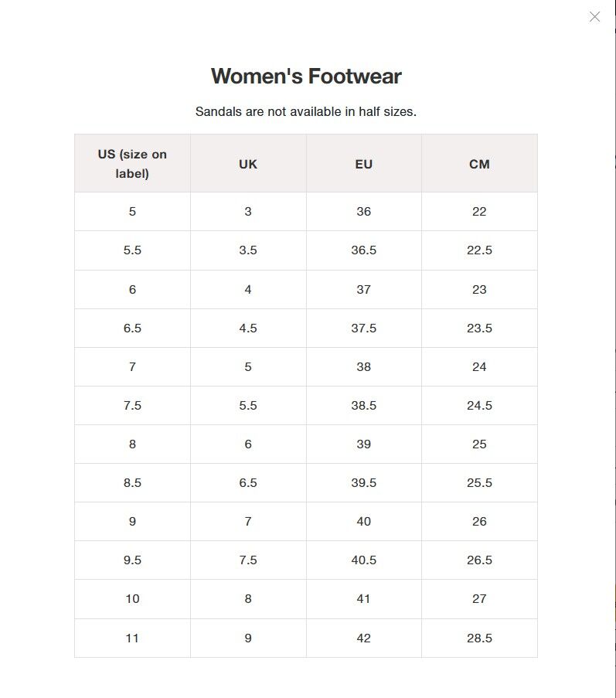Image resolution: width=616 pixels, height=698 pixels.
Task: Click EU size 36 cell
Action: click(364, 212)
